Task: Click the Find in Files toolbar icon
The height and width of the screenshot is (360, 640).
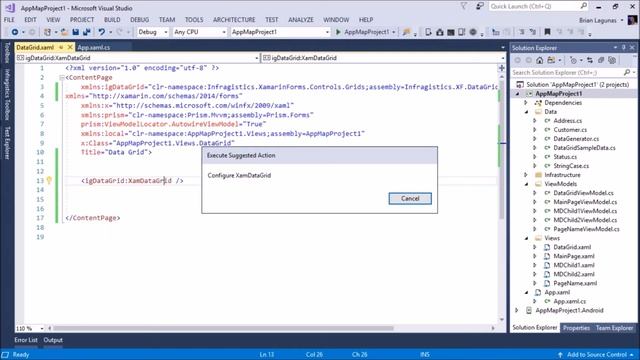Action: (x=407, y=32)
